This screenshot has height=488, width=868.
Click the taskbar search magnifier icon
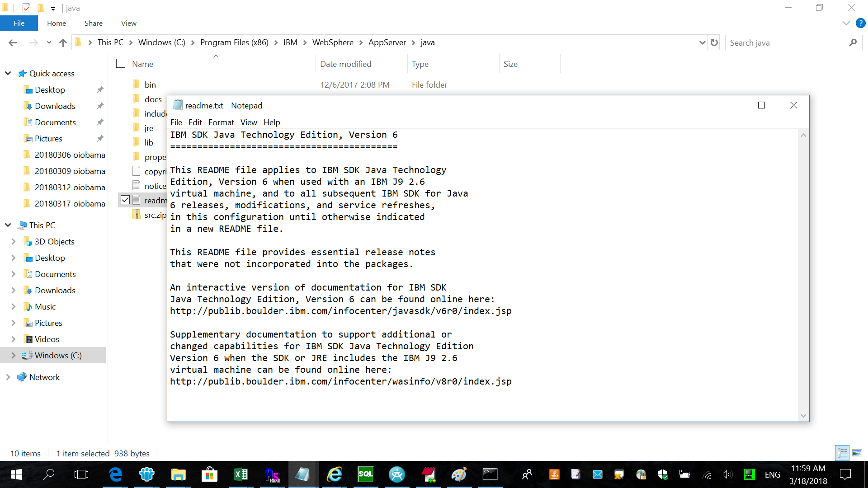[49, 474]
